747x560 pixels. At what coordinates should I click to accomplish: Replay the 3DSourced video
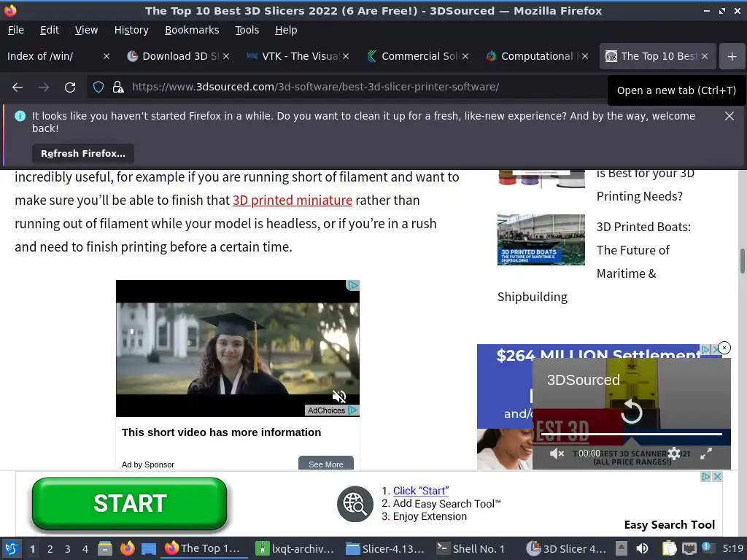click(632, 412)
